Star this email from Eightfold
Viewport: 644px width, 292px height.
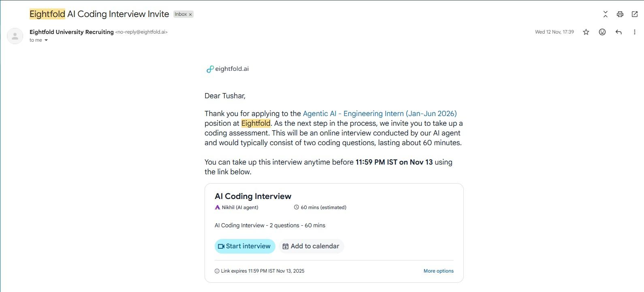coord(586,32)
